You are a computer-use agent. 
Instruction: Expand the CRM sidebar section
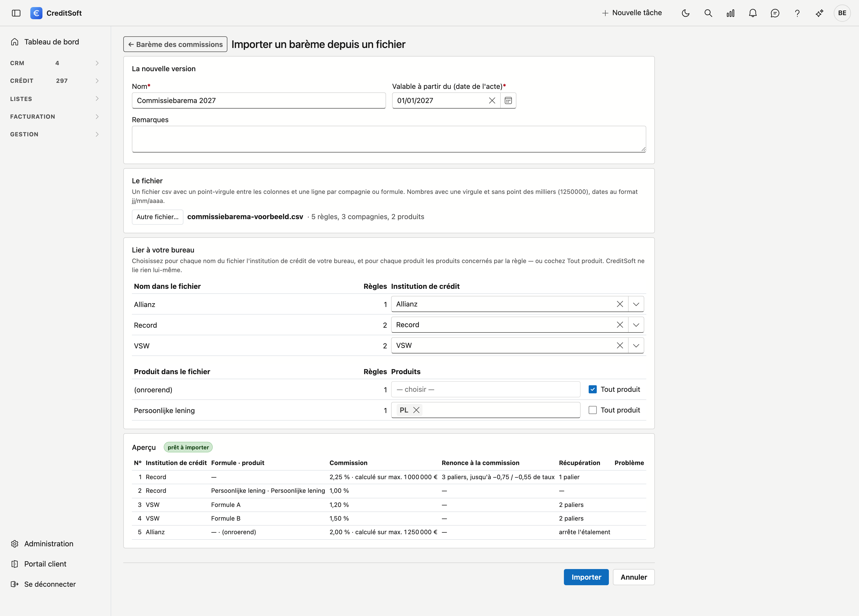(55, 63)
